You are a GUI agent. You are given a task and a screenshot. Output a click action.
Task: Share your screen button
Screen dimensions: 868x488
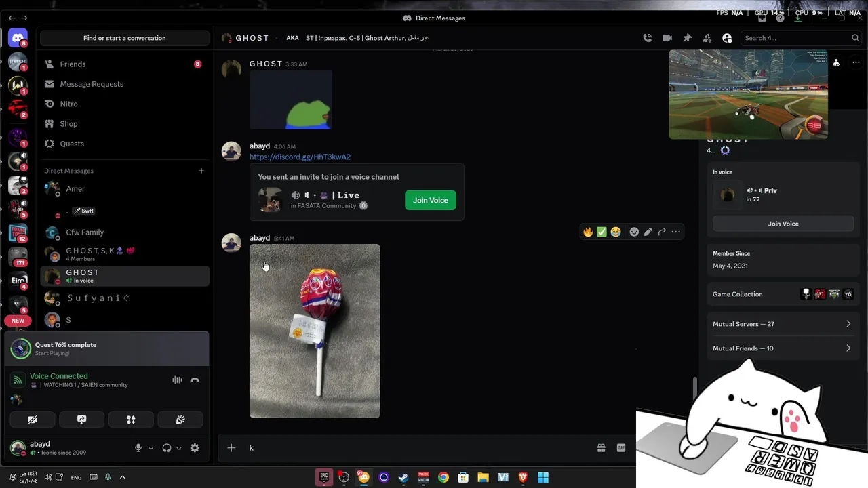coord(81,420)
